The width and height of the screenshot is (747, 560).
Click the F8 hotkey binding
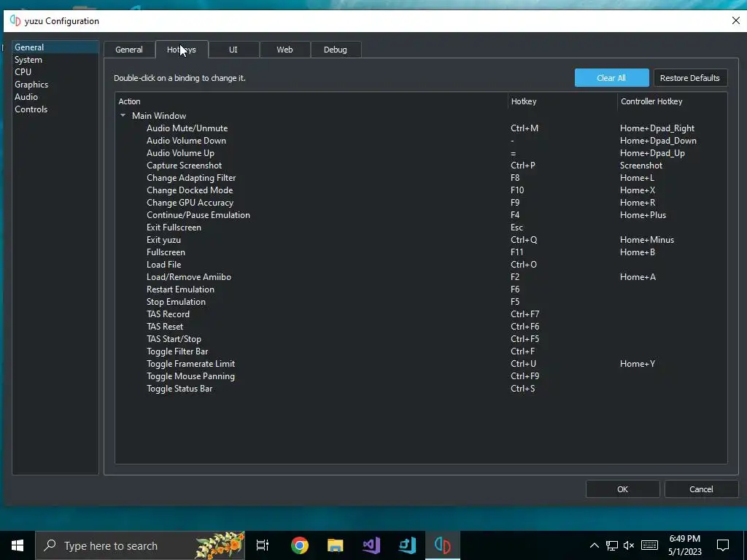tap(515, 178)
